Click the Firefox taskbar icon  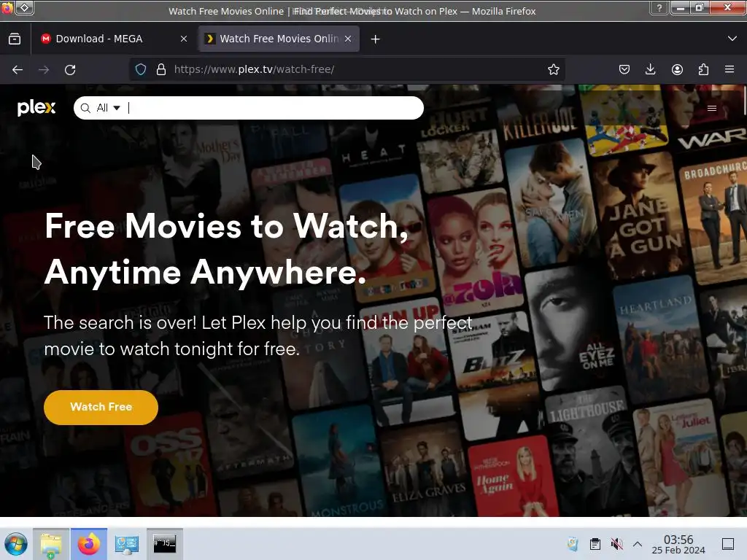[x=89, y=544]
